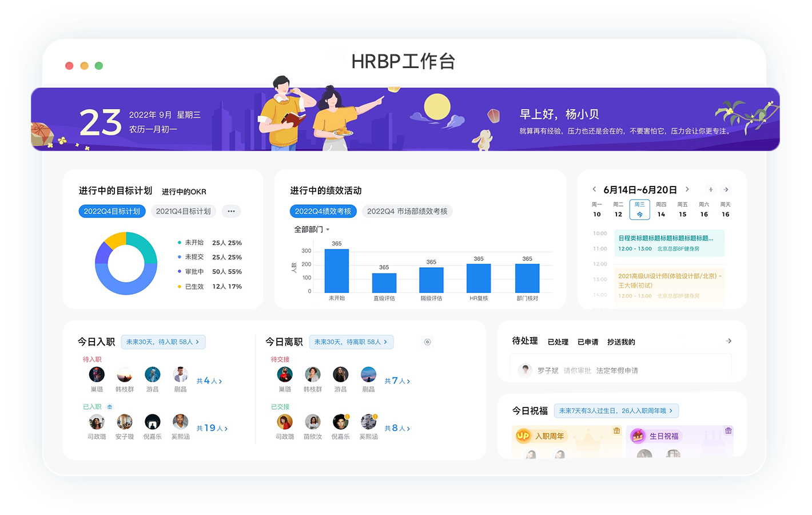Click the small icon beside 已入职
The image size is (812, 515).
click(x=110, y=407)
